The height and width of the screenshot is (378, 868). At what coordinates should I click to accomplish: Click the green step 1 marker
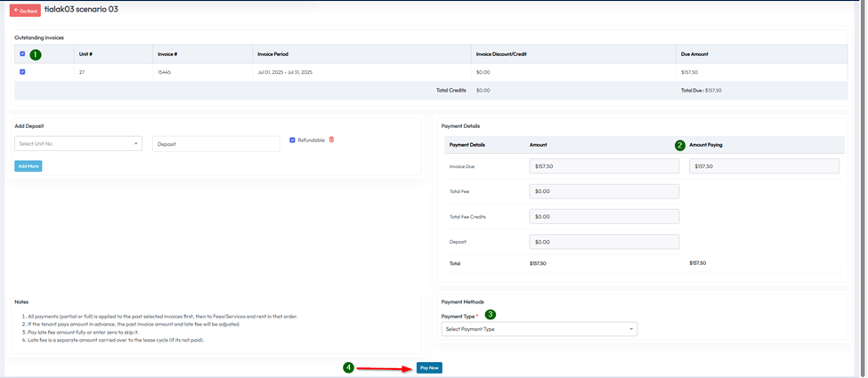pos(36,55)
